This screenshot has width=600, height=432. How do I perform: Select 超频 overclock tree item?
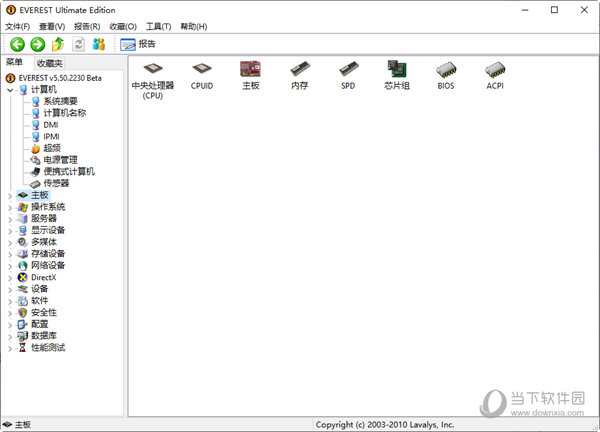pos(52,148)
